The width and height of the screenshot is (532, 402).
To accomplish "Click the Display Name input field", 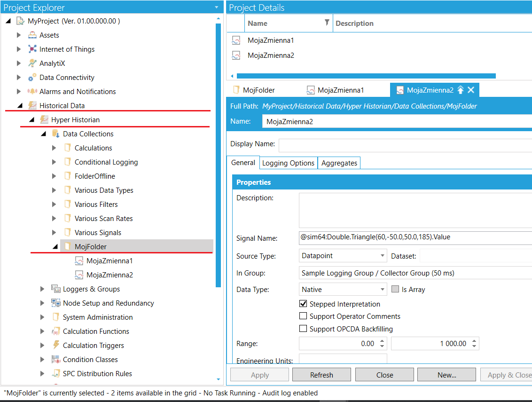I will [x=404, y=145].
